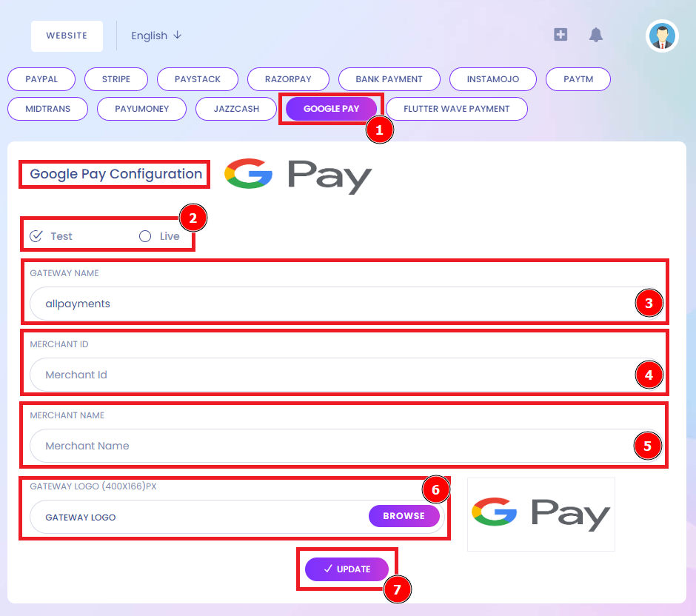Open FLUTTER WAVE PAYMENT configuration
Screen dimensions: 696x616
[x=456, y=109]
